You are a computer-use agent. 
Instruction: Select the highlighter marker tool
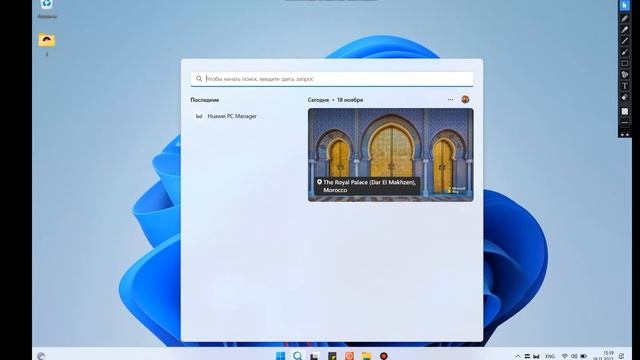[x=624, y=30]
